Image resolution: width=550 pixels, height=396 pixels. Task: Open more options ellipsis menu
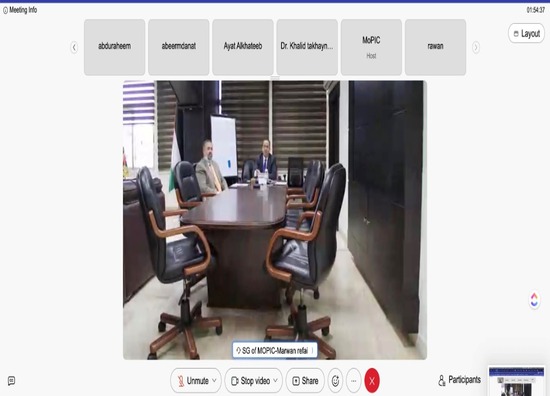pos(354,381)
